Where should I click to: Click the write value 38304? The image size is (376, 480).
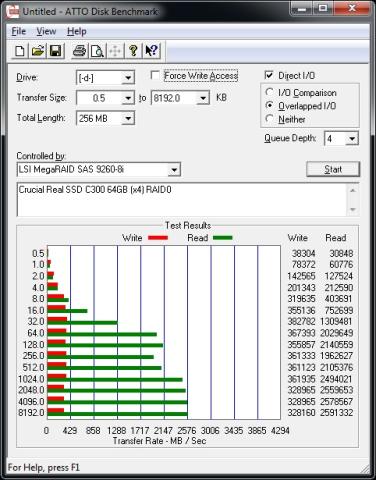303,254
